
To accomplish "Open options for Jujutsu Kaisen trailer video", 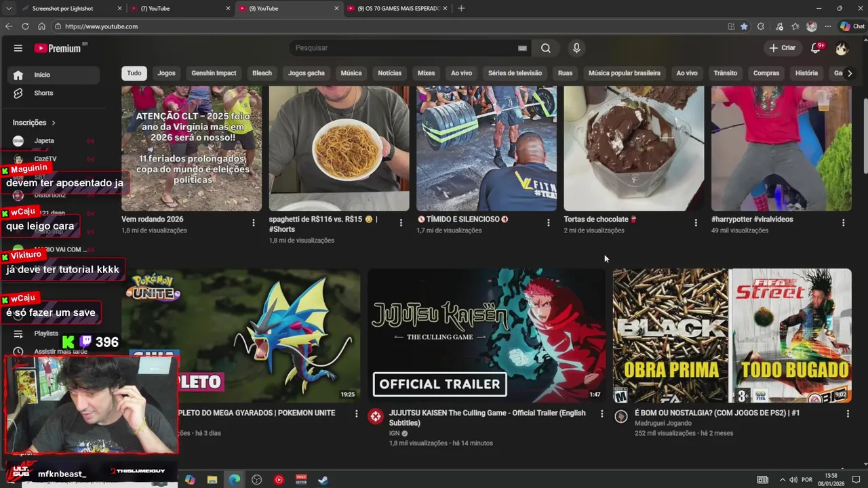I will pyautogui.click(x=601, y=413).
